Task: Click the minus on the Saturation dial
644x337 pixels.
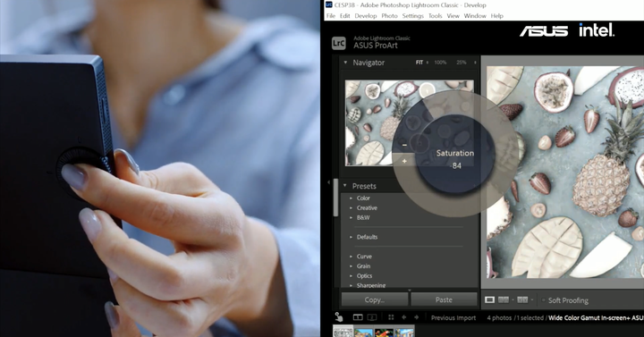Action: pyautogui.click(x=404, y=145)
